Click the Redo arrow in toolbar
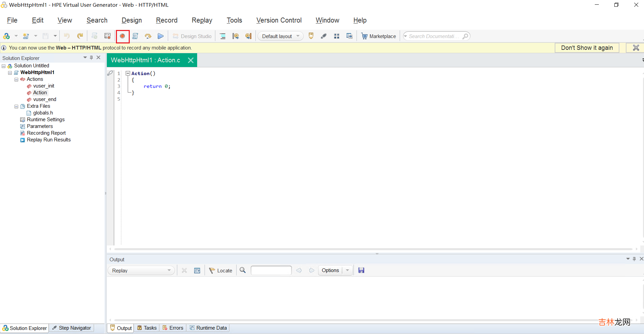 (80, 36)
